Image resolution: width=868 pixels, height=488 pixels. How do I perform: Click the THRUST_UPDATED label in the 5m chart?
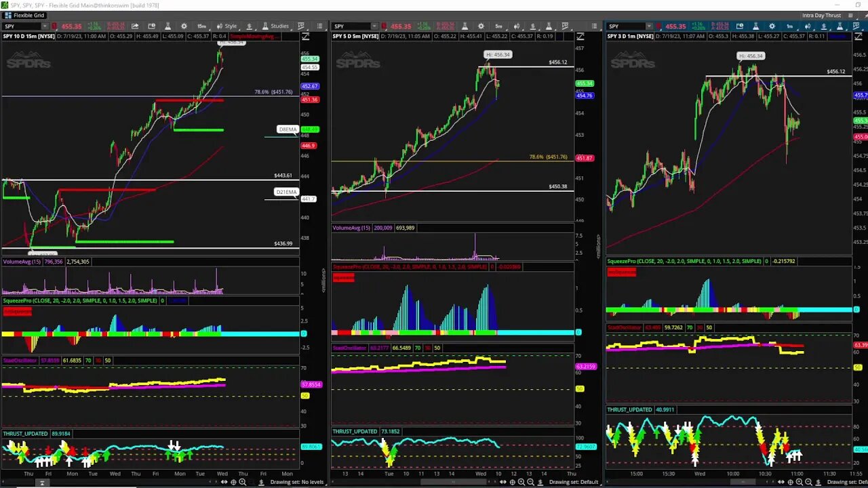click(355, 431)
